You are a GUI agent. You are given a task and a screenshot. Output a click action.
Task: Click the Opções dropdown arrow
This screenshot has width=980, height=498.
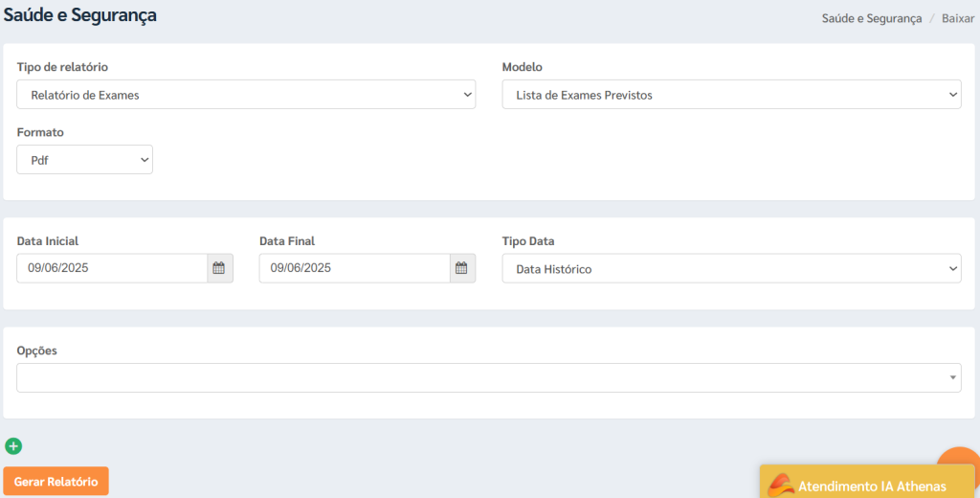click(952, 378)
